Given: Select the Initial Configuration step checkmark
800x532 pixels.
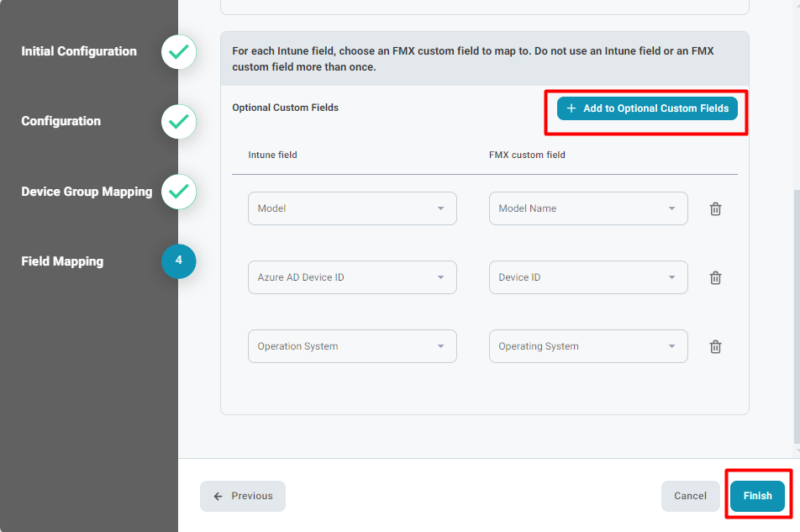Looking at the screenshot, I should [178, 51].
